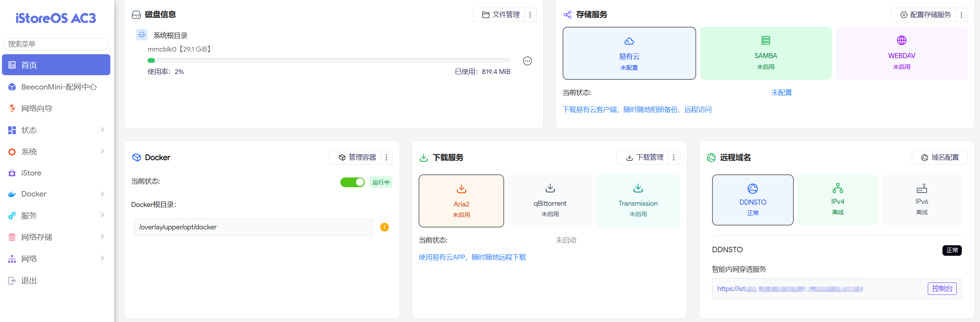Image resolution: width=980 pixels, height=322 pixels.
Task: Select the IPv4 remote domain card
Action: click(x=837, y=200)
